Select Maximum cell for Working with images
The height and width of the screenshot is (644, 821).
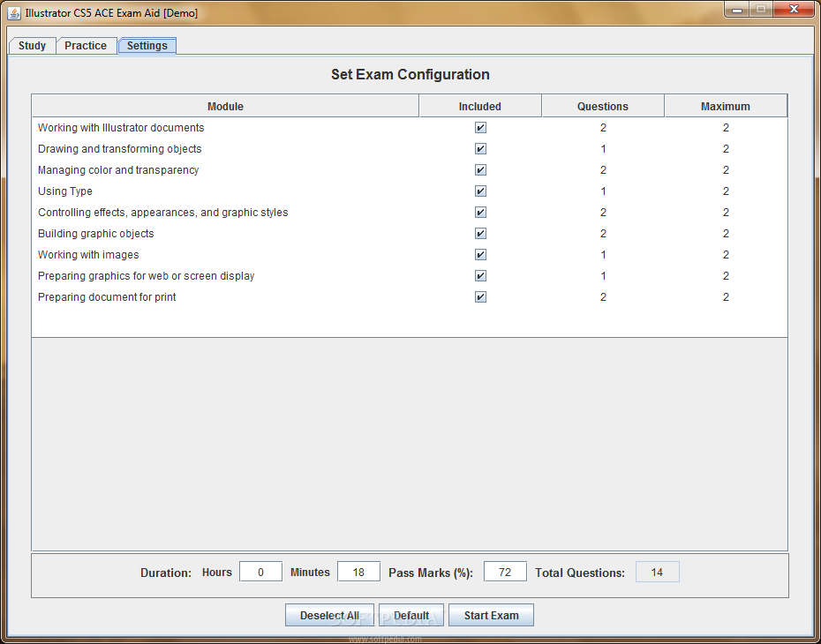[726, 255]
